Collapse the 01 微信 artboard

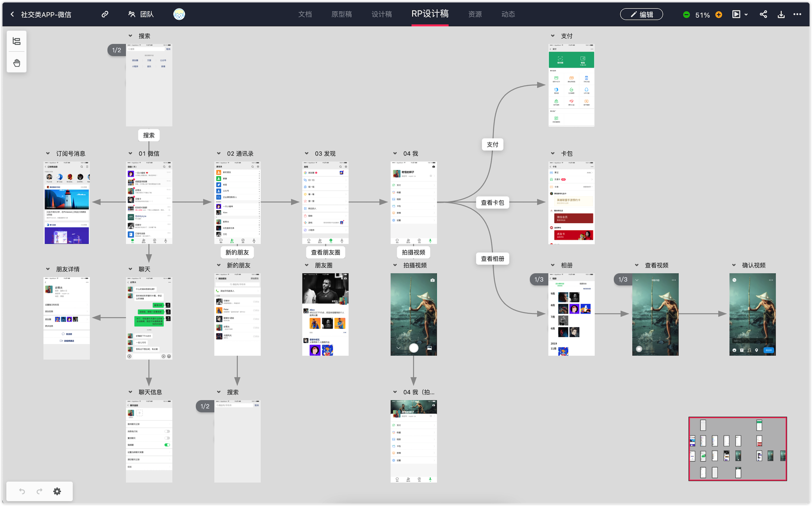pyautogui.click(x=130, y=153)
